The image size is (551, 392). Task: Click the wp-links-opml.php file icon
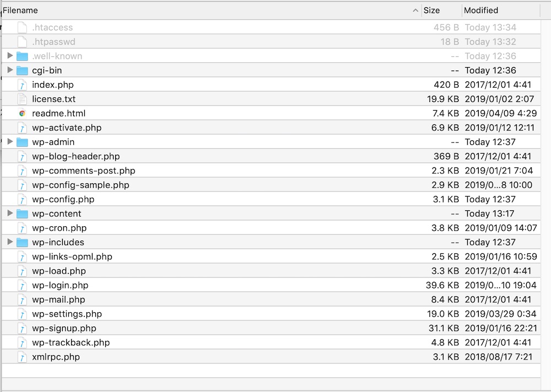[22, 257]
